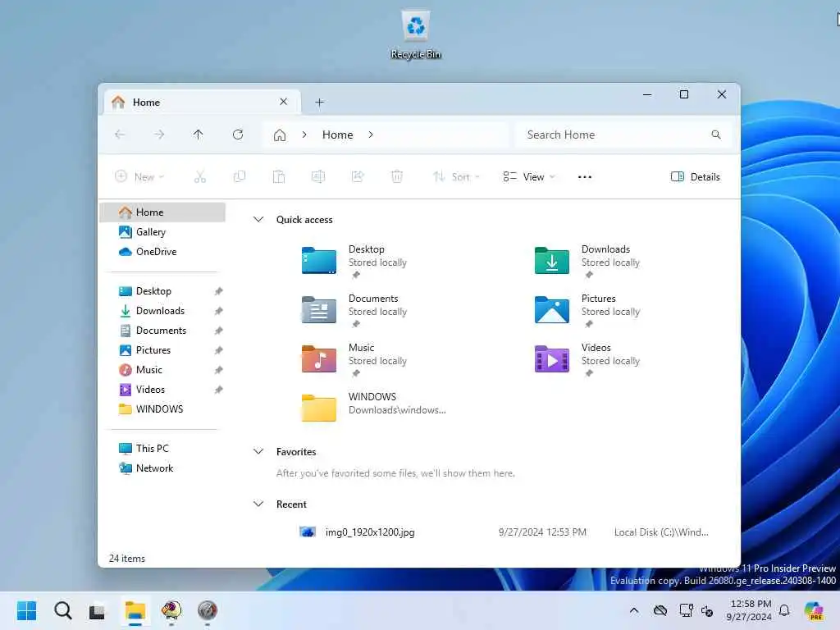Image resolution: width=840 pixels, height=630 pixels.
Task: Open the View dropdown menu
Action: pos(529,177)
